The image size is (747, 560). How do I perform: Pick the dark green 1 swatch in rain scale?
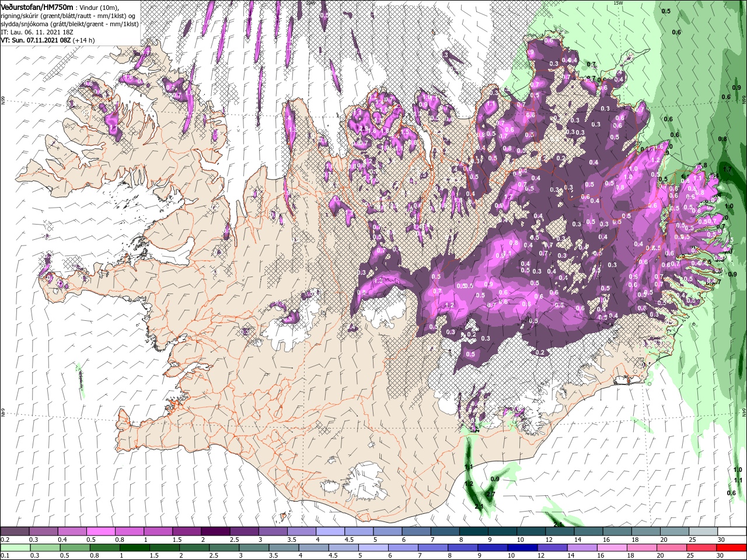click(x=134, y=548)
